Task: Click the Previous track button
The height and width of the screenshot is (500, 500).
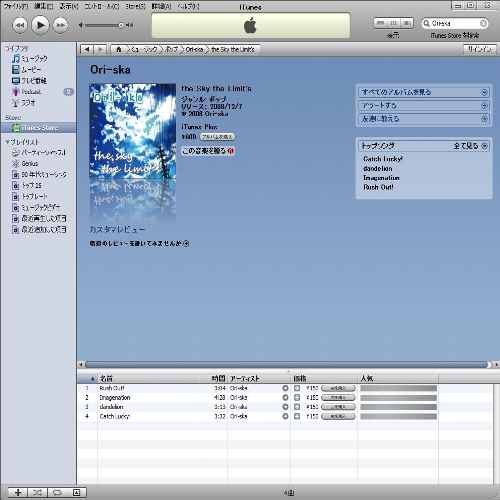Action: point(20,25)
